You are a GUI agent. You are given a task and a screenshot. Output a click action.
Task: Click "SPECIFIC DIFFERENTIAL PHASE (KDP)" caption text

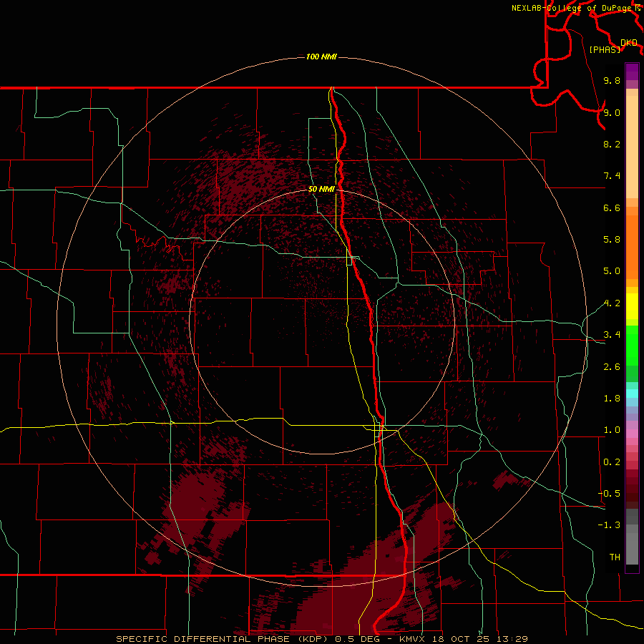pos(223,639)
